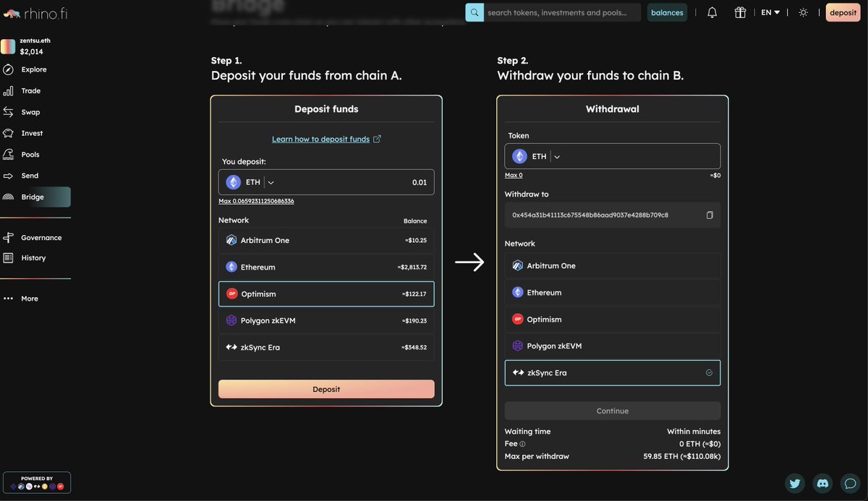Select zkSync Era withdrawal network
Image resolution: width=868 pixels, height=501 pixels.
(x=613, y=373)
